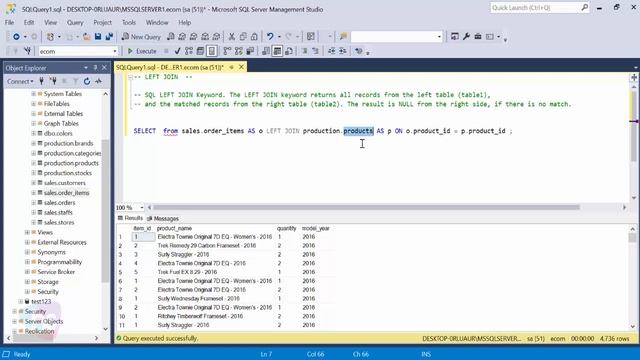Click Display Estimated Execution Plan icon
This screenshot has width=640, height=360.
(189, 51)
